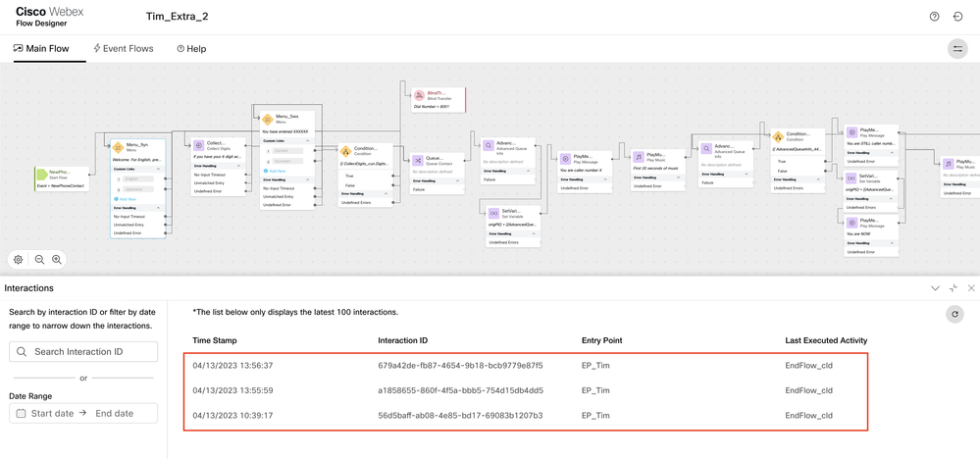The image size is (980, 459).
Task: Collapse Error Handling in Menu_9yn node
Action: coord(158,208)
